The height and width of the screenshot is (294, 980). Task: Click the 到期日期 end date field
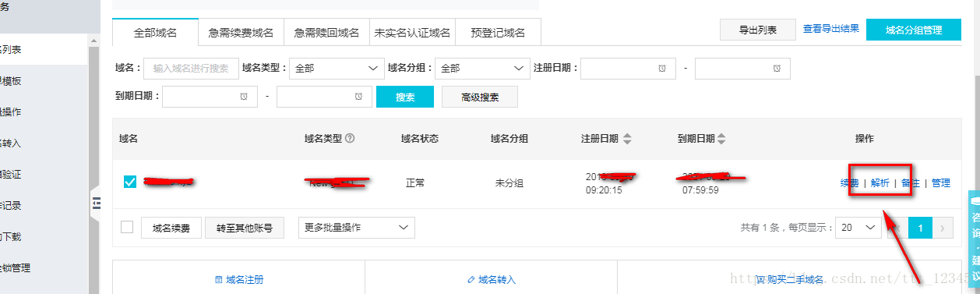(324, 97)
